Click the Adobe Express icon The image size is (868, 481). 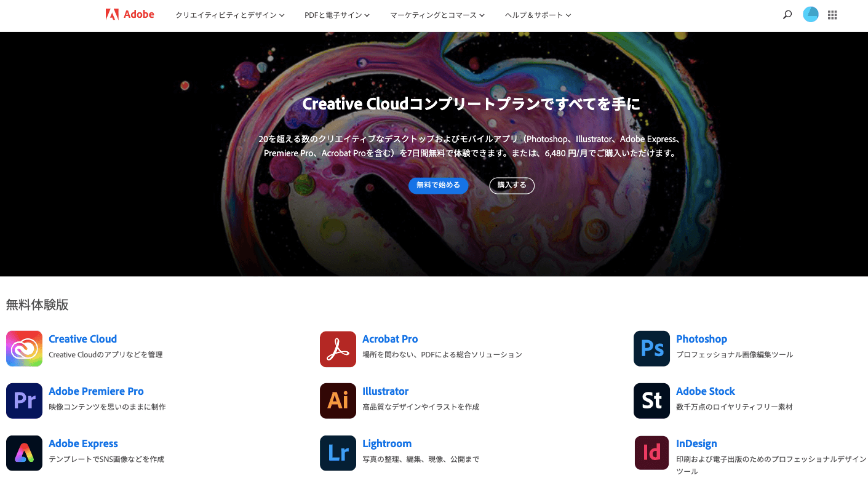tap(24, 453)
